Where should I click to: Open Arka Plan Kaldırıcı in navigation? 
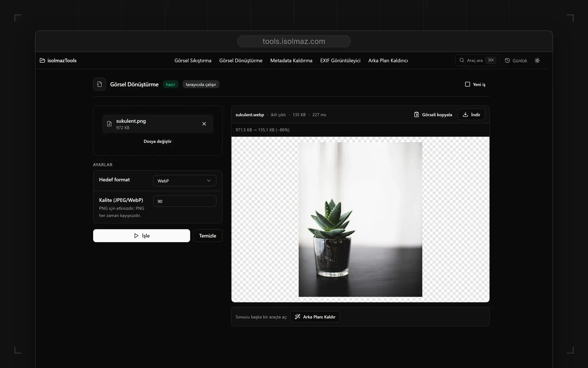pos(388,60)
